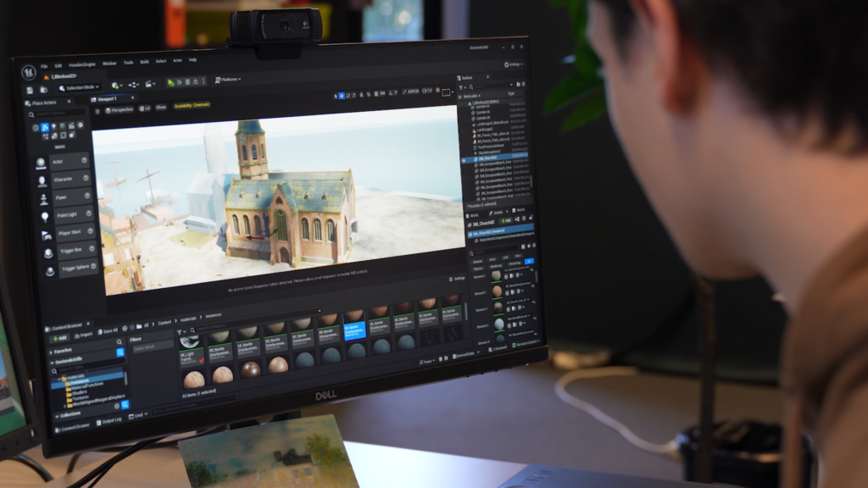The height and width of the screenshot is (488, 868).
Task: Toggle the Static Mesh filter in Content Browser
Action: coord(151,347)
